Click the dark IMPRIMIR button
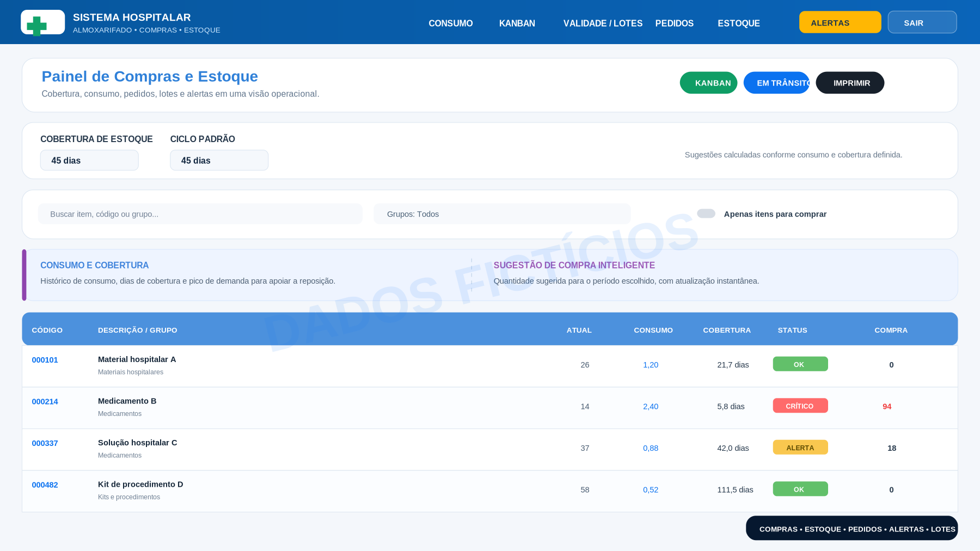The width and height of the screenshot is (980, 551). coord(850,83)
